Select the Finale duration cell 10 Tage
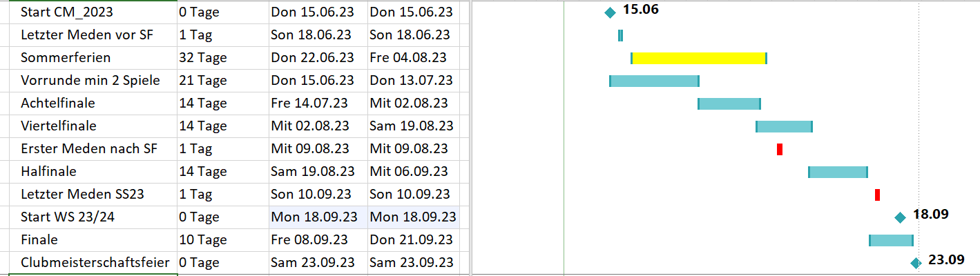 point(223,240)
